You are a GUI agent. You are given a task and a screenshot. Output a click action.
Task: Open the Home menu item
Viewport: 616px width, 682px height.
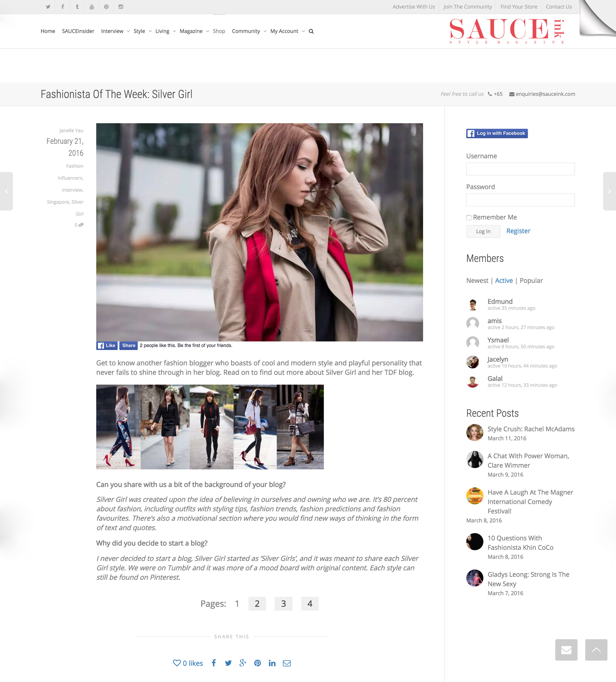coord(48,31)
